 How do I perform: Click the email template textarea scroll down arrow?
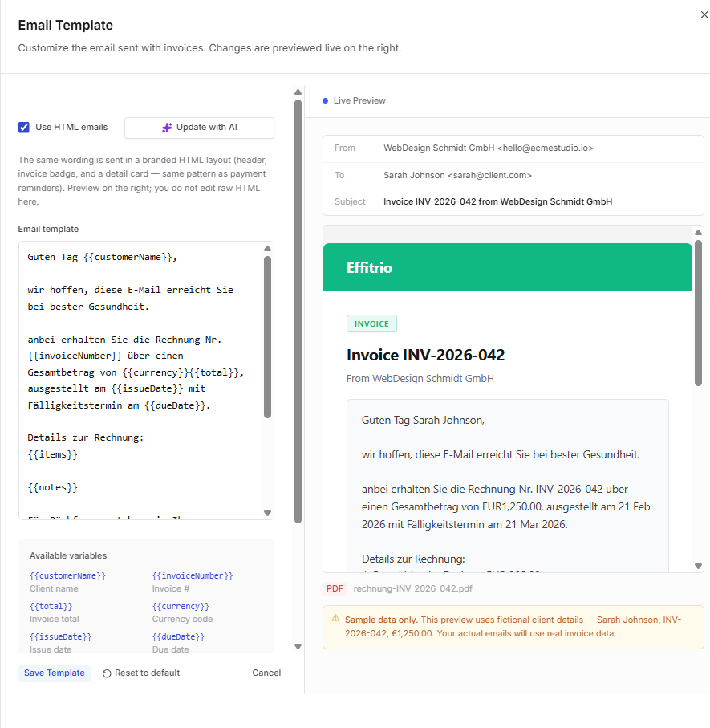[x=267, y=513]
